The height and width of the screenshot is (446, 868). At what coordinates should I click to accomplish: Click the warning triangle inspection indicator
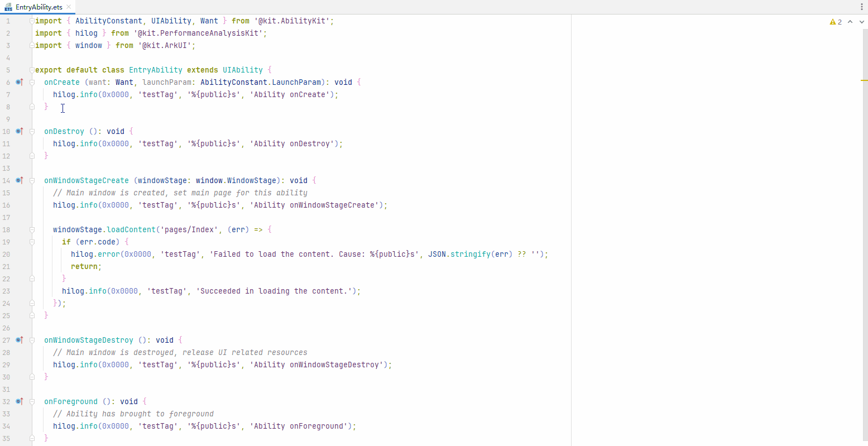pyautogui.click(x=833, y=22)
